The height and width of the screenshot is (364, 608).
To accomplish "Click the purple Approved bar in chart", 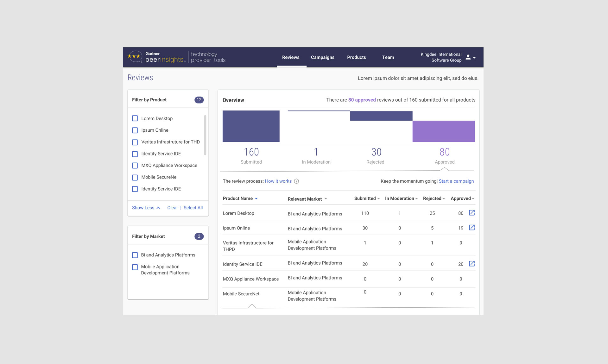I will (443, 131).
